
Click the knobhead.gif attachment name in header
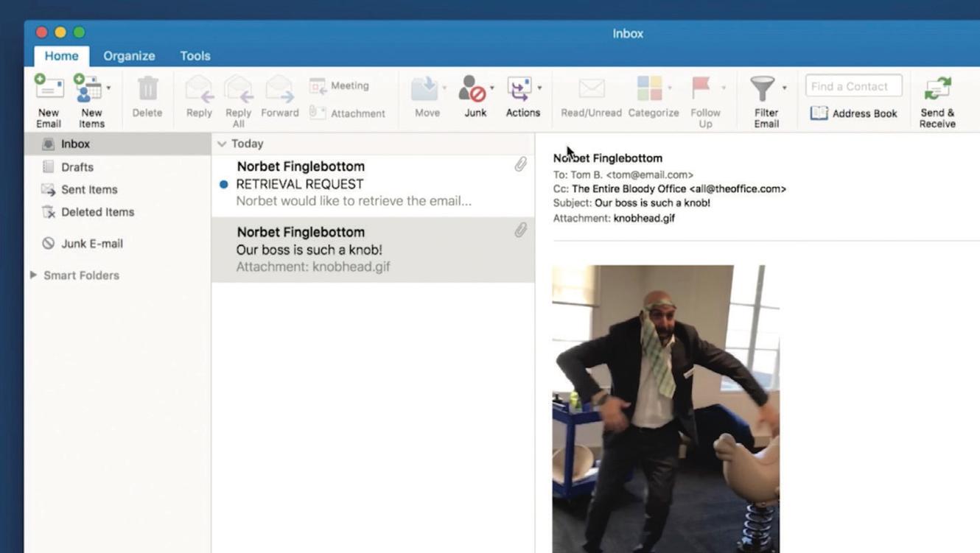[644, 218]
